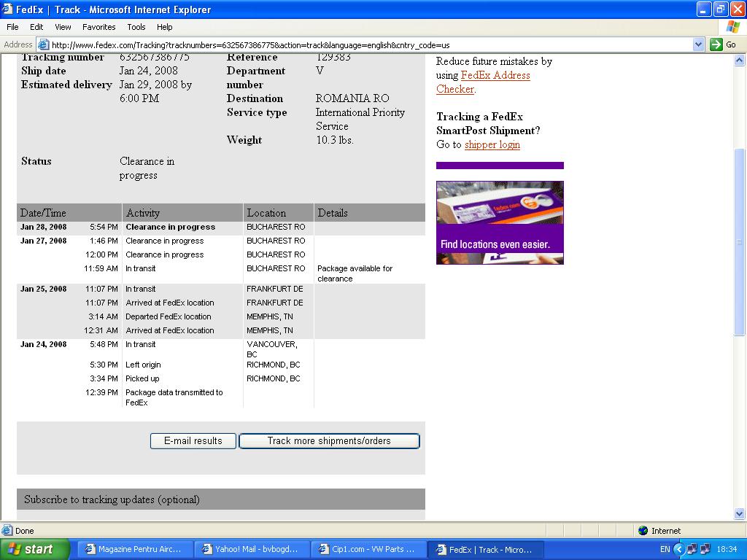Click Departed FedEx location activity
747x560 pixels.
(169, 316)
